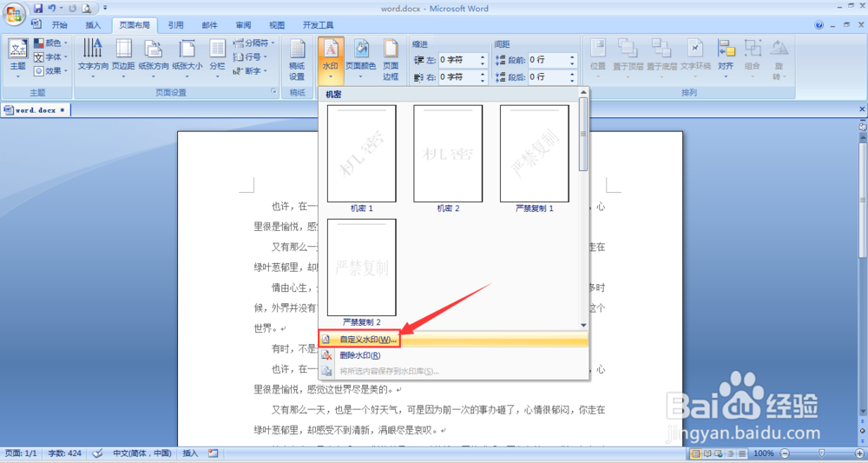
Task: Customize the quick access toolbar dropdown
Action: (x=105, y=9)
